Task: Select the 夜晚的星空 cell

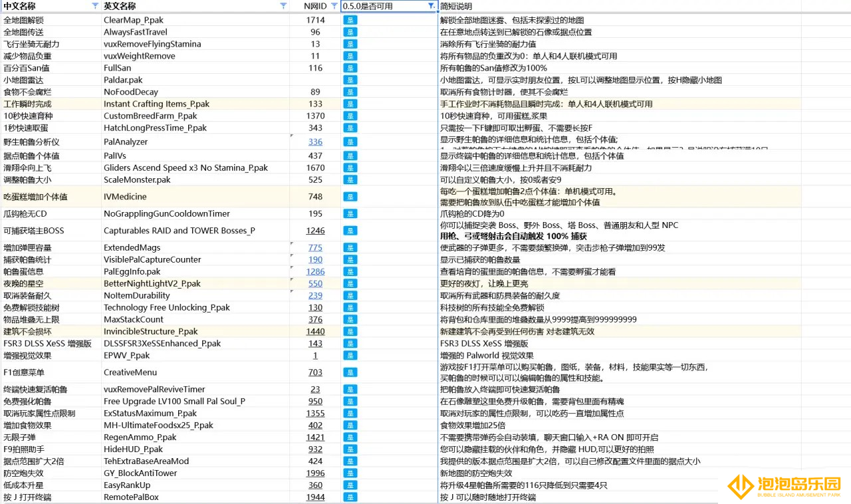Action: (x=51, y=283)
